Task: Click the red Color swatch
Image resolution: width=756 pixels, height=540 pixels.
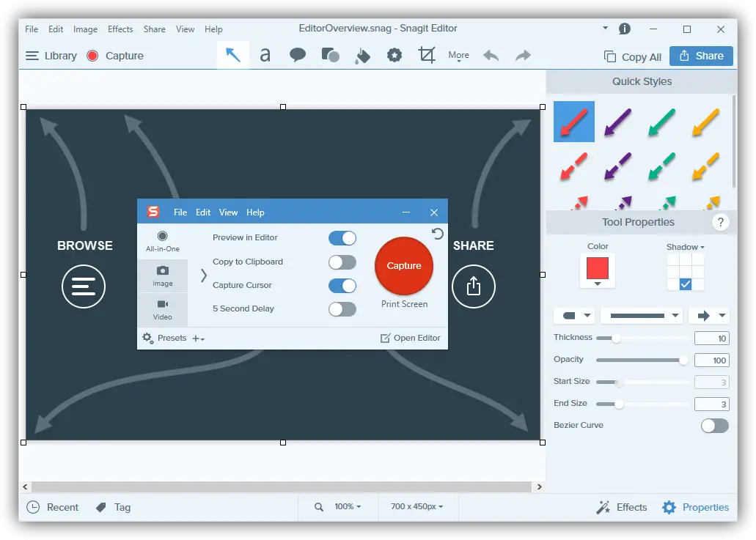Action: (x=598, y=268)
